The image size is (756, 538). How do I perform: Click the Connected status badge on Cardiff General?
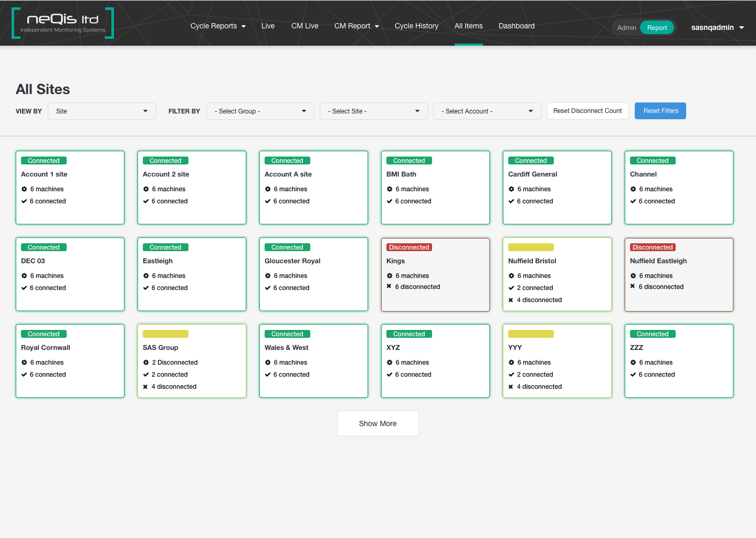(531, 160)
